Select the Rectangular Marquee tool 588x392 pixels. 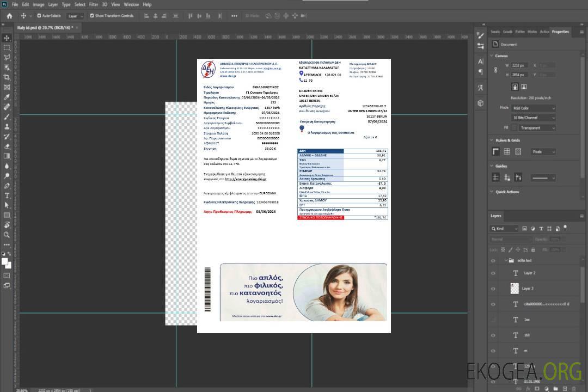(7, 47)
